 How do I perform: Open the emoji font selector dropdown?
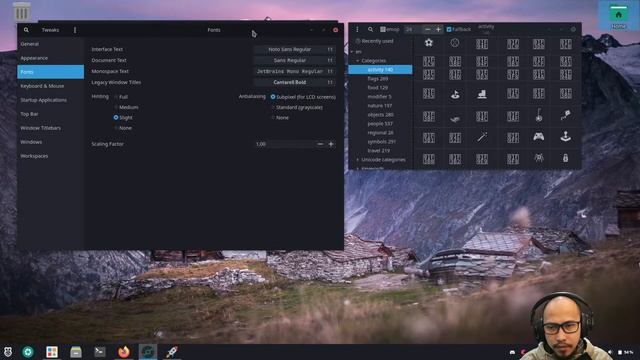[390, 29]
